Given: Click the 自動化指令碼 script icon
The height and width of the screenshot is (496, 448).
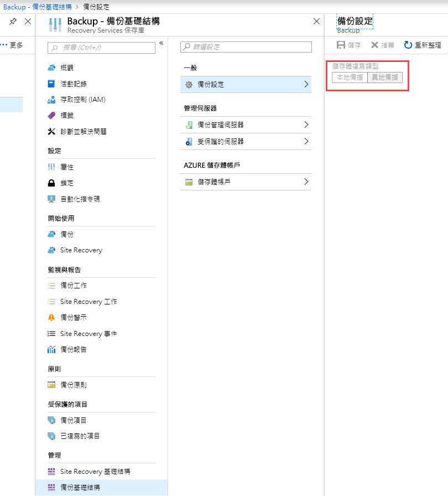Looking at the screenshot, I should coord(51,199).
